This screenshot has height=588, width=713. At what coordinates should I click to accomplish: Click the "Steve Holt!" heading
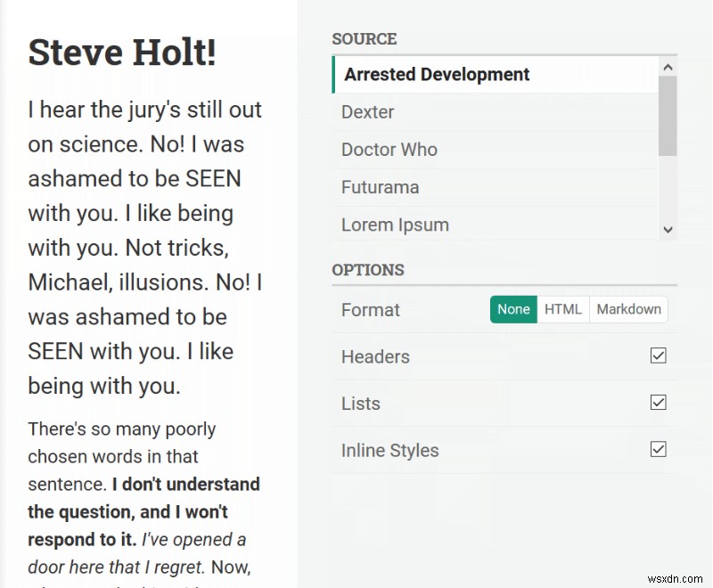pos(121,53)
